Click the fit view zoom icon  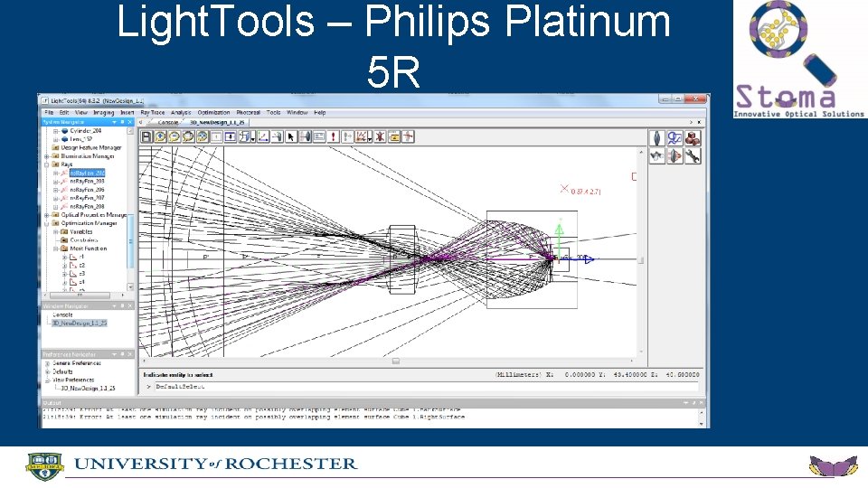pos(202,136)
